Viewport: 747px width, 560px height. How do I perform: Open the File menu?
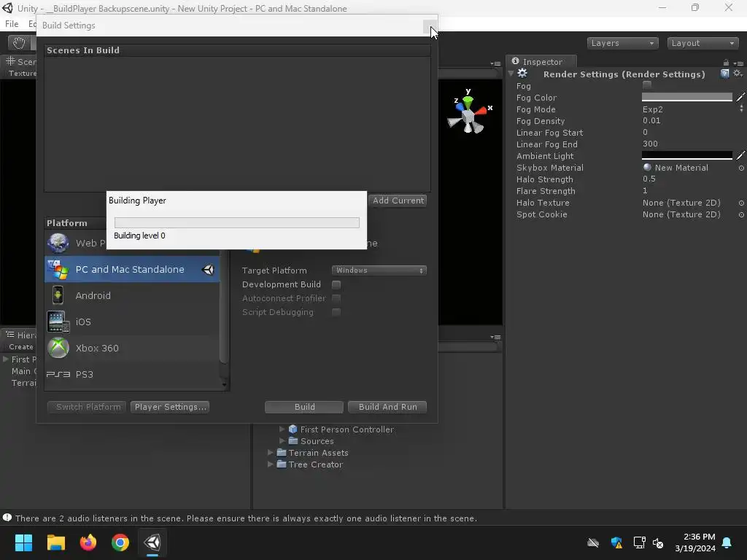tap(12, 24)
